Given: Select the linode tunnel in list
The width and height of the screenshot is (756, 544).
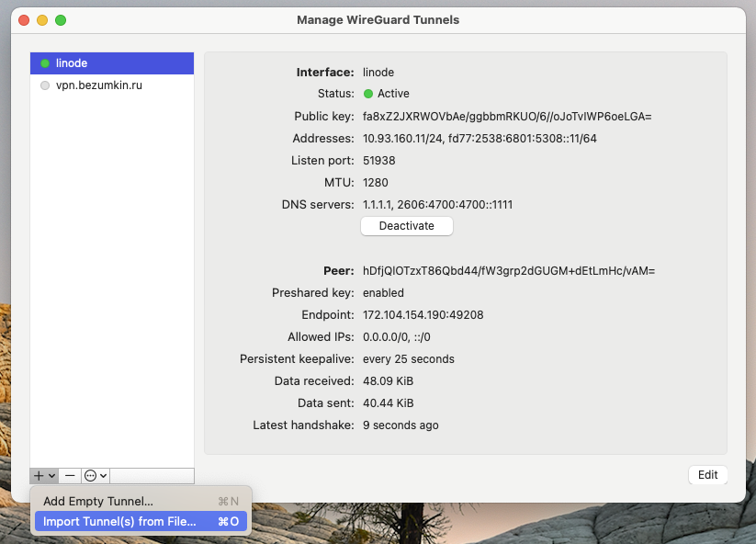Looking at the screenshot, I should click(x=112, y=63).
